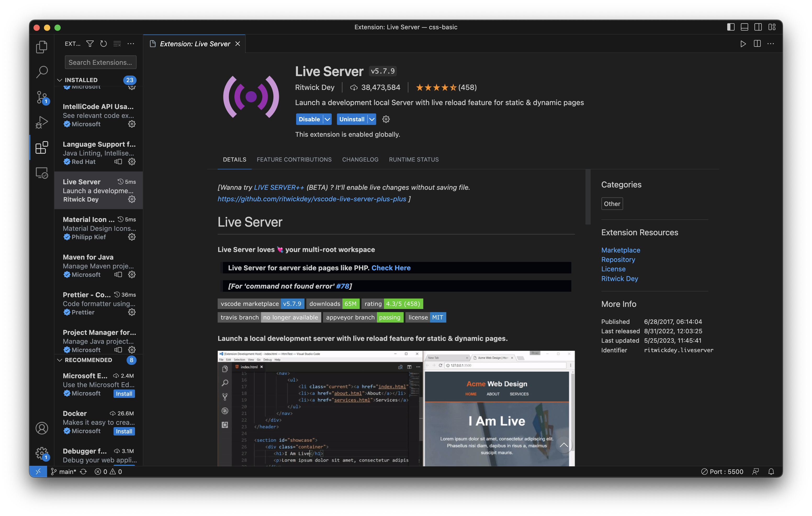Click the extension details vertical scrollbar

pos(588,197)
